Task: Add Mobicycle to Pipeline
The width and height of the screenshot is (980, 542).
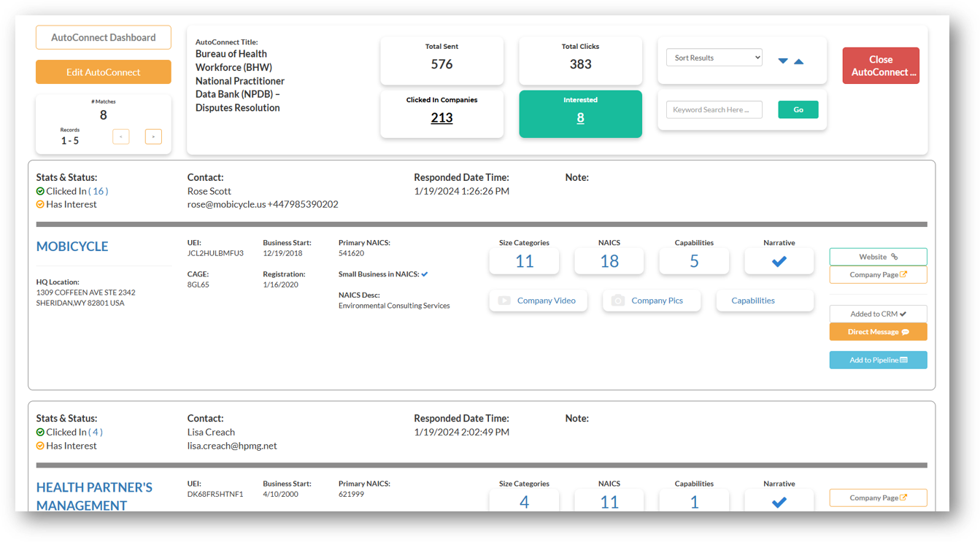Action: (x=878, y=360)
